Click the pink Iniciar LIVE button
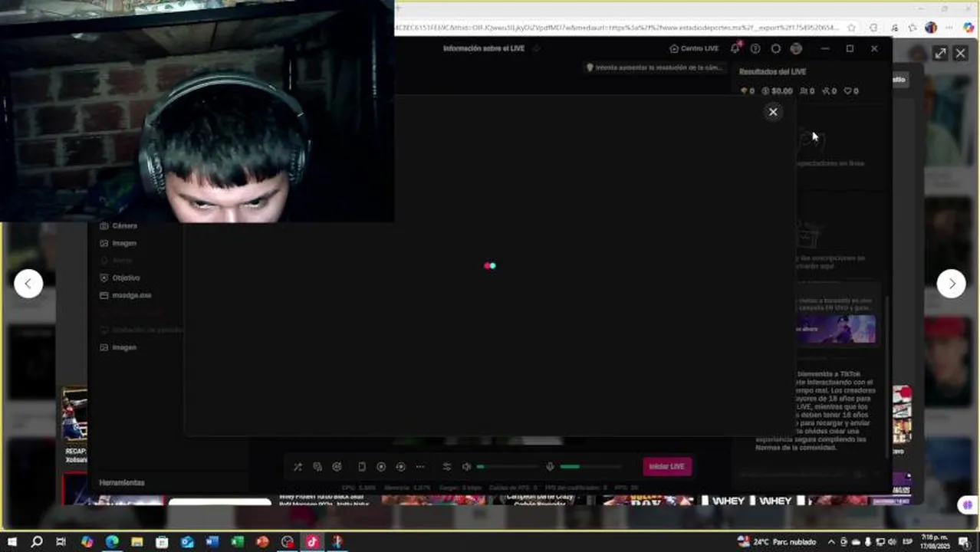 coord(666,466)
